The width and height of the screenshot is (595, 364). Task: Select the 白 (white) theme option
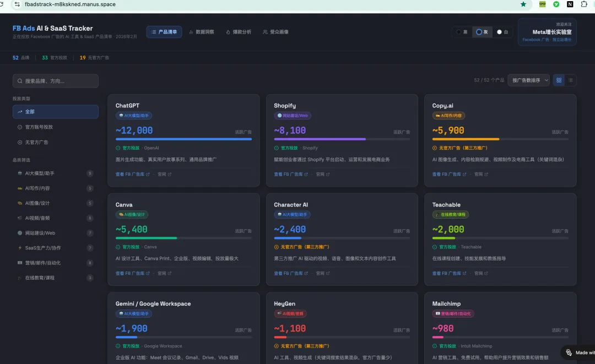coord(502,32)
